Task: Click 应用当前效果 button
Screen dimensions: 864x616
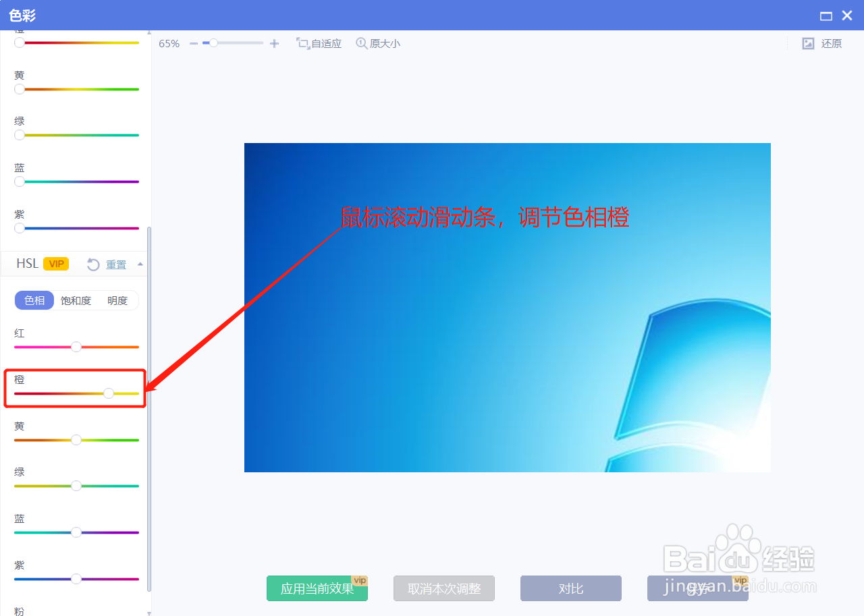Action: point(317,588)
